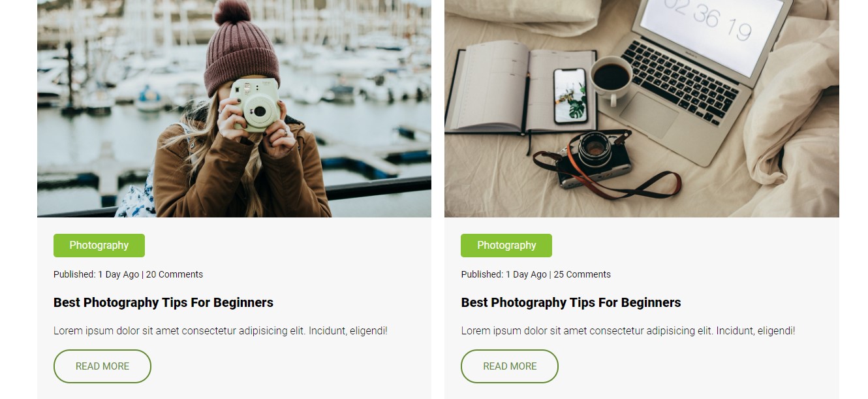Screen dimensions: 868x399
Task: Open the left post title Best Photography Tips
Action: tap(163, 302)
